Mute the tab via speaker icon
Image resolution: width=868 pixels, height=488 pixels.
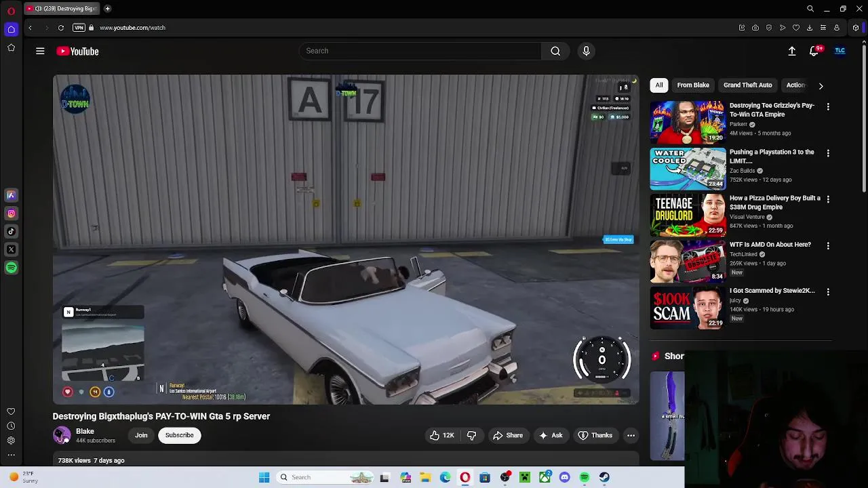(x=39, y=9)
